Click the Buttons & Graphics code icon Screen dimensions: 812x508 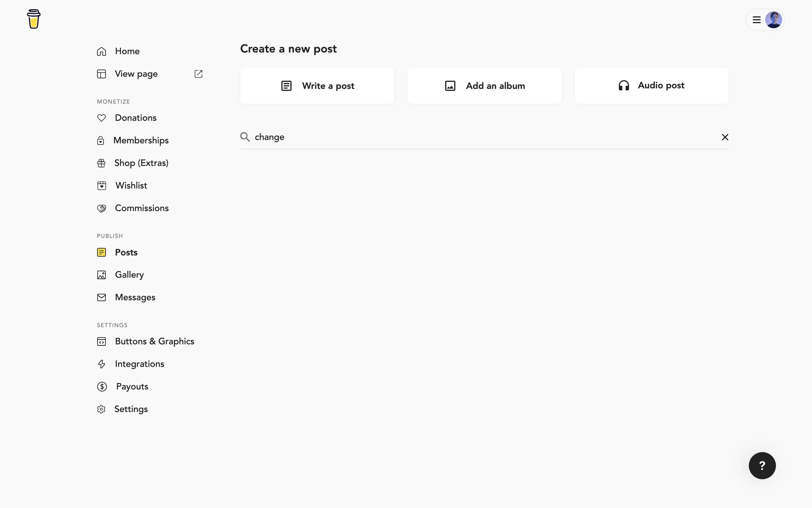tap(101, 342)
